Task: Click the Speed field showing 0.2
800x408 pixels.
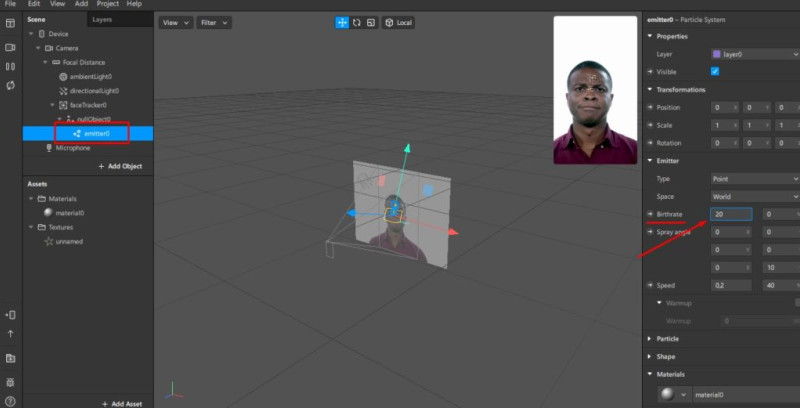Action: 731,285
